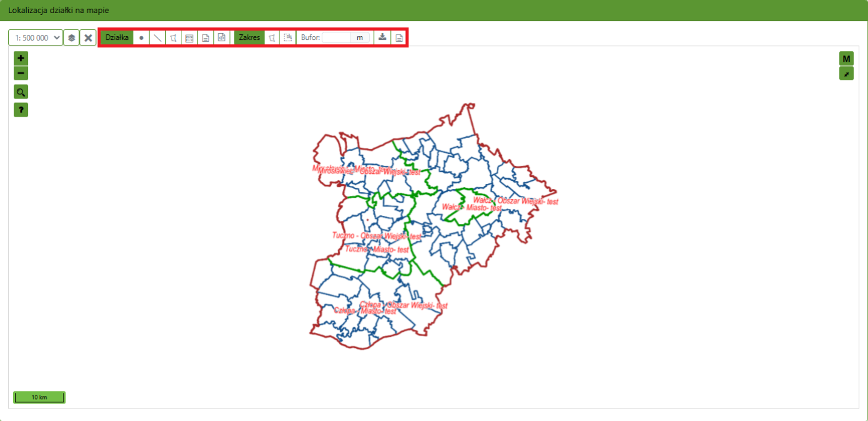Click the download icon after Bufor field
The width and height of the screenshot is (868, 421).
click(x=383, y=37)
